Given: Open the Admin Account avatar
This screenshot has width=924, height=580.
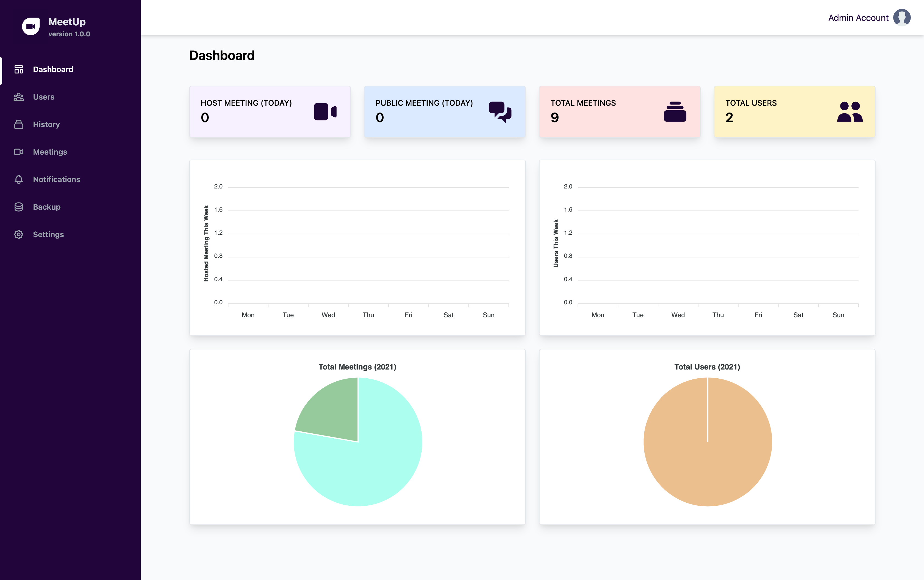Looking at the screenshot, I should (902, 18).
